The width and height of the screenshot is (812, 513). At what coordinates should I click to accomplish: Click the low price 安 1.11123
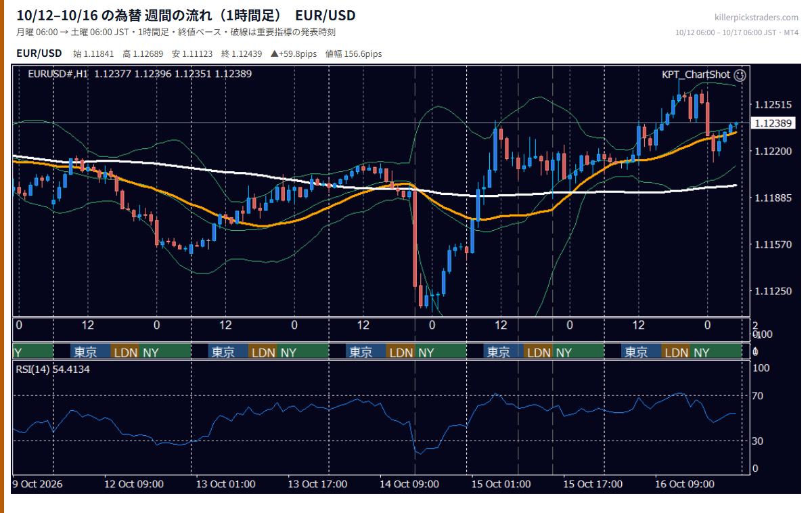192,53
